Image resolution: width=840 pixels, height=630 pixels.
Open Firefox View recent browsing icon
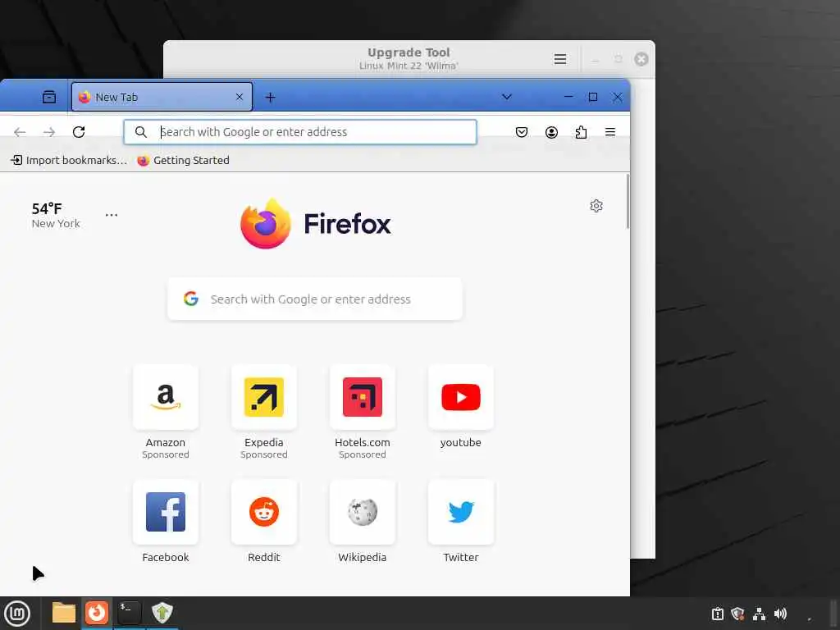(48, 97)
